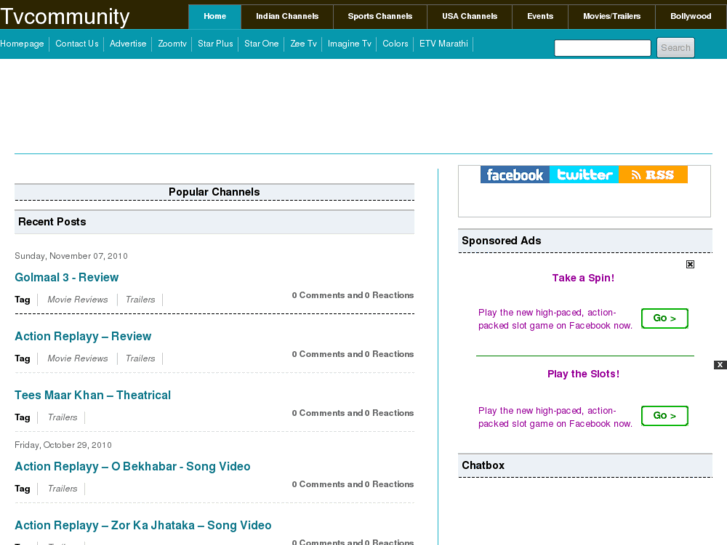This screenshot has height=545, width=727.
Task: Open the Imagine Tv channel link
Action: (349, 44)
